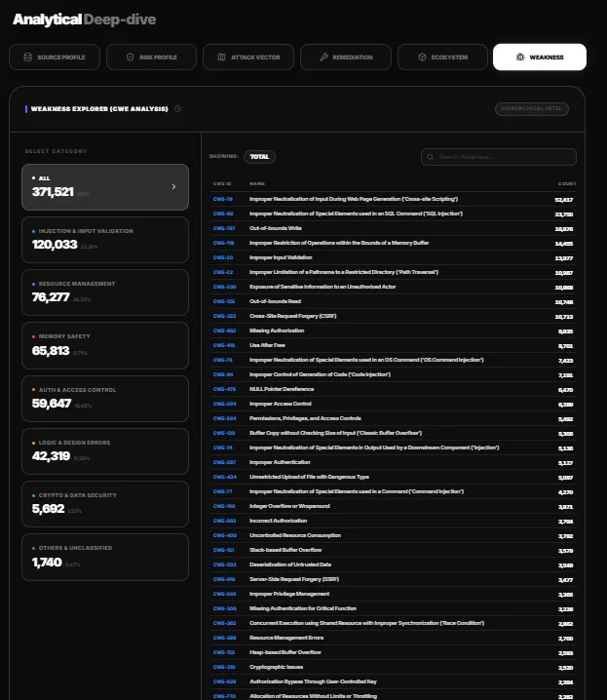
Task: Click the 'Improper Privilege Management' row name
Action: (289, 594)
